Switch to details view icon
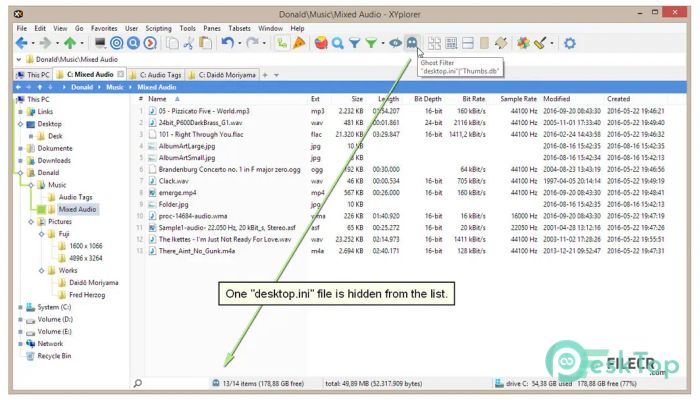This screenshot has height=400, width=700. point(451,43)
